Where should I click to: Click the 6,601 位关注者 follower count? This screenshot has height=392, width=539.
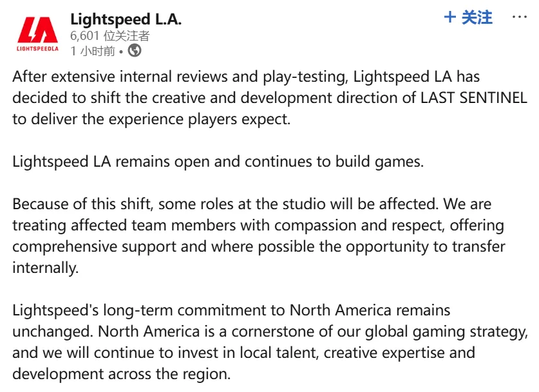coord(110,35)
